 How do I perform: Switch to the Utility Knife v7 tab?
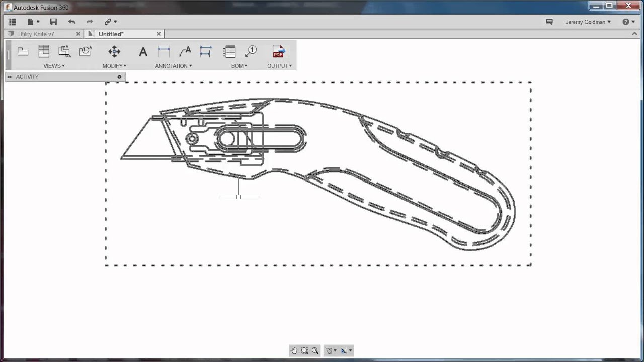point(36,34)
